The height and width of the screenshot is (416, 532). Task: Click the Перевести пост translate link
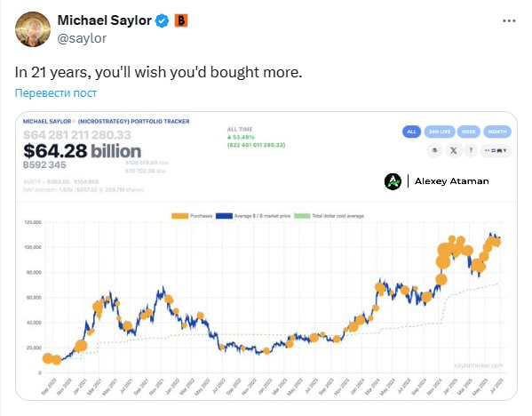pos(56,93)
